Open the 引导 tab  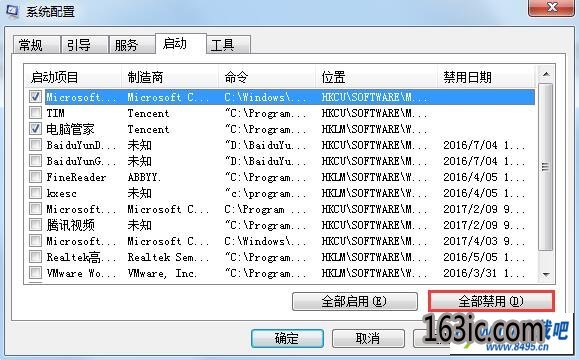pos(85,45)
